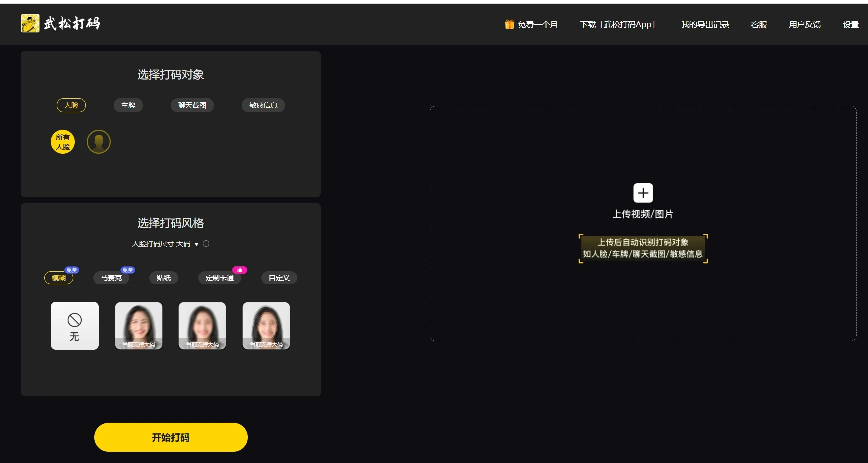The image size is (868, 463).
Task: Open the 设置 menu
Action: coord(850,24)
